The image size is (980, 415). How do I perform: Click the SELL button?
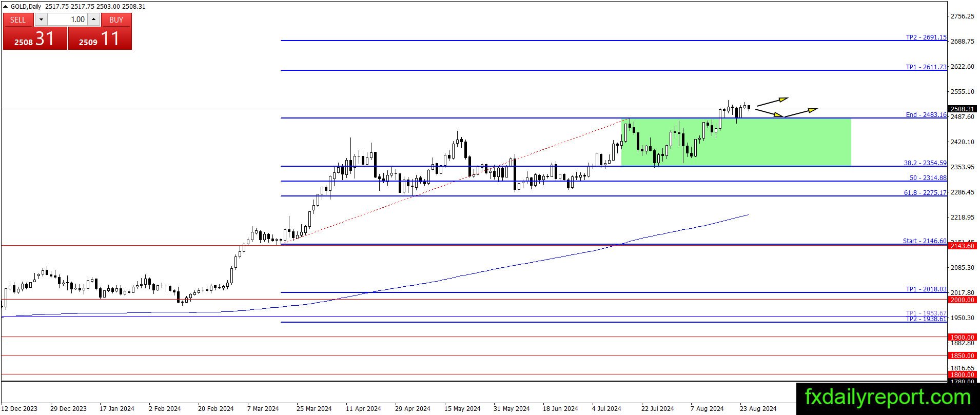pyautogui.click(x=18, y=19)
